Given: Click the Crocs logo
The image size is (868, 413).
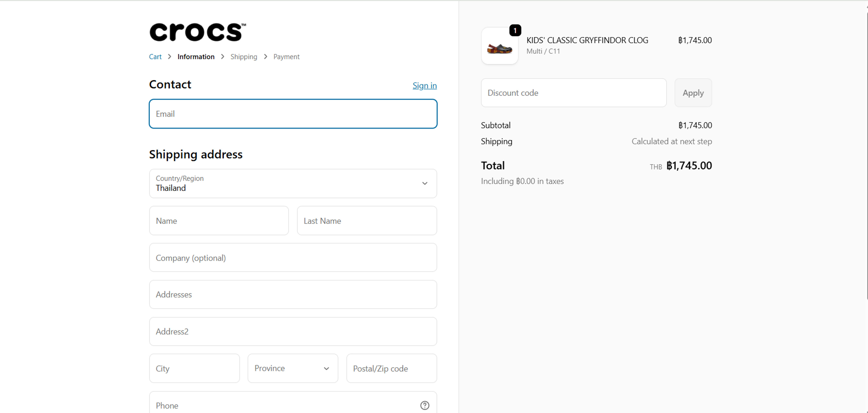Looking at the screenshot, I should (198, 32).
